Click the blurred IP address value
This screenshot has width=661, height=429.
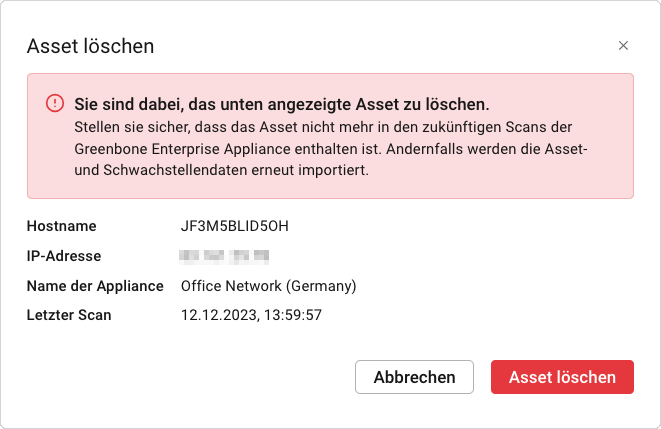tap(224, 256)
